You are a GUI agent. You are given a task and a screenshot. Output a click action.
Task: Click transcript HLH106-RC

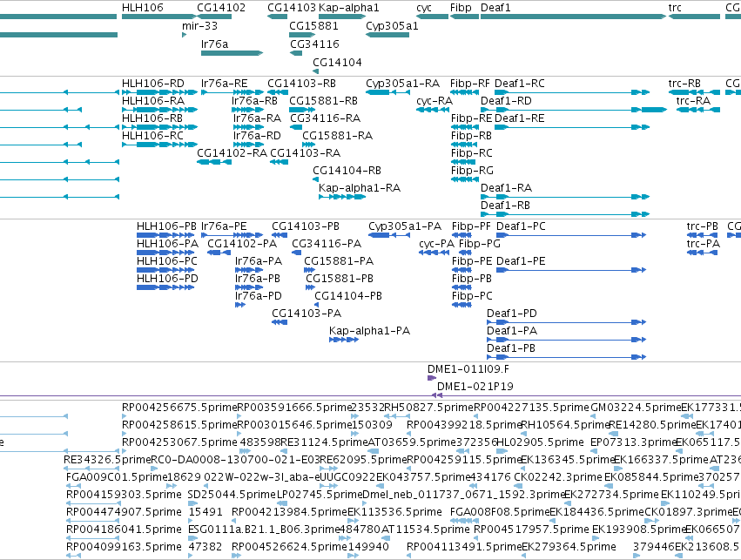click(159, 145)
